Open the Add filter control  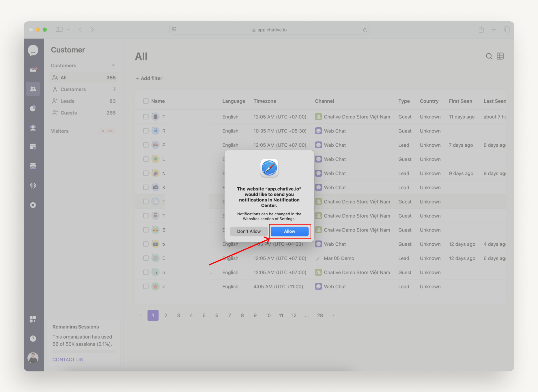click(149, 78)
